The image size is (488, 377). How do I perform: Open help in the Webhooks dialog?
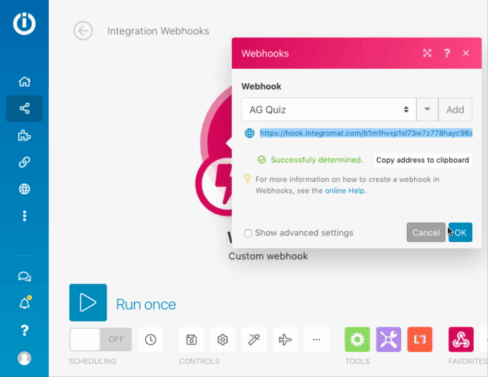447,53
